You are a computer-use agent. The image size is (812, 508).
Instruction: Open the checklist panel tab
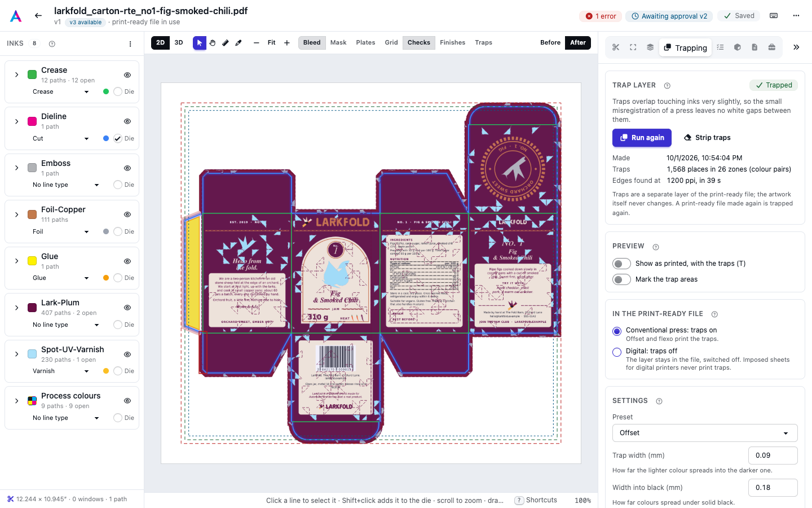coord(720,47)
